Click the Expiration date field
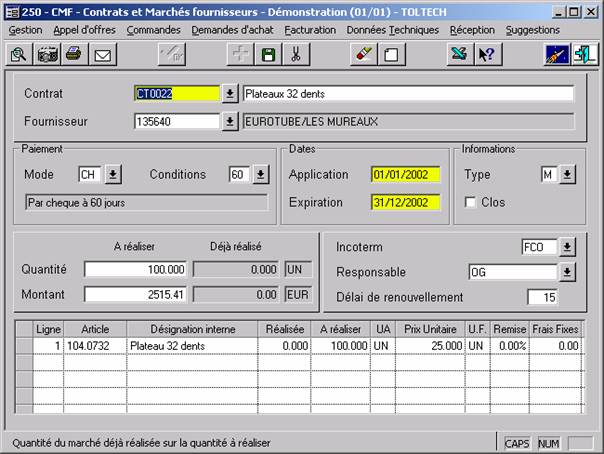 point(406,202)
